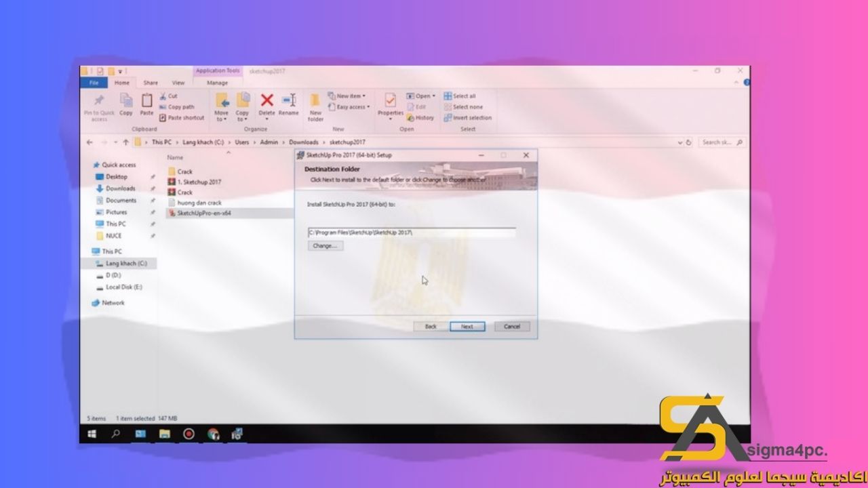
Task: Open the Move to dropdown
Action: click(x=222, y=107)
